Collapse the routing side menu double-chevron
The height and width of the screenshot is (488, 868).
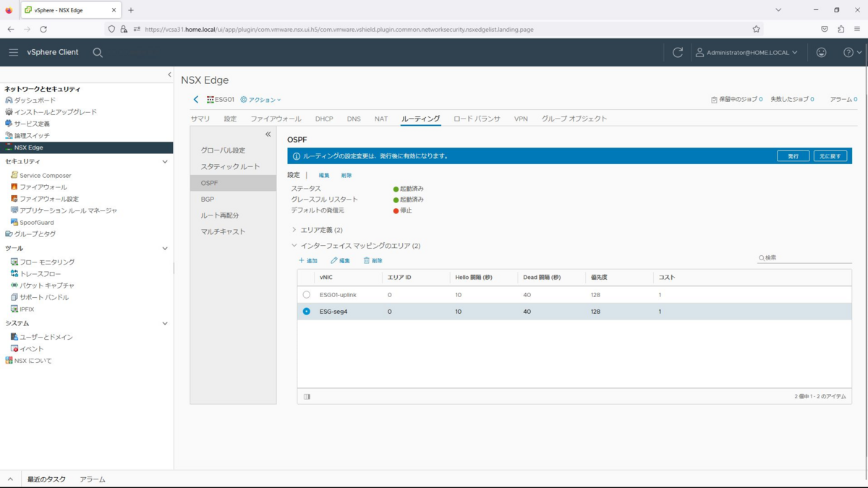coord(268,134)
